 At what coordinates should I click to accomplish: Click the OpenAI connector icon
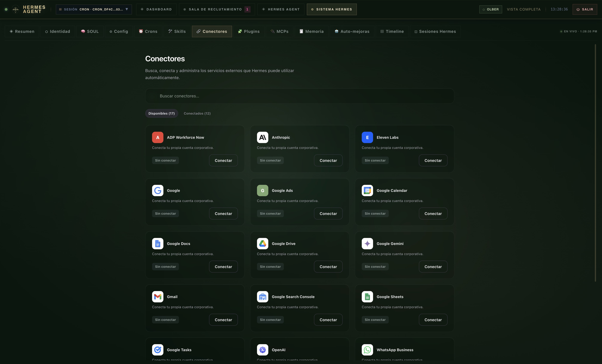(x=262, y=350)
